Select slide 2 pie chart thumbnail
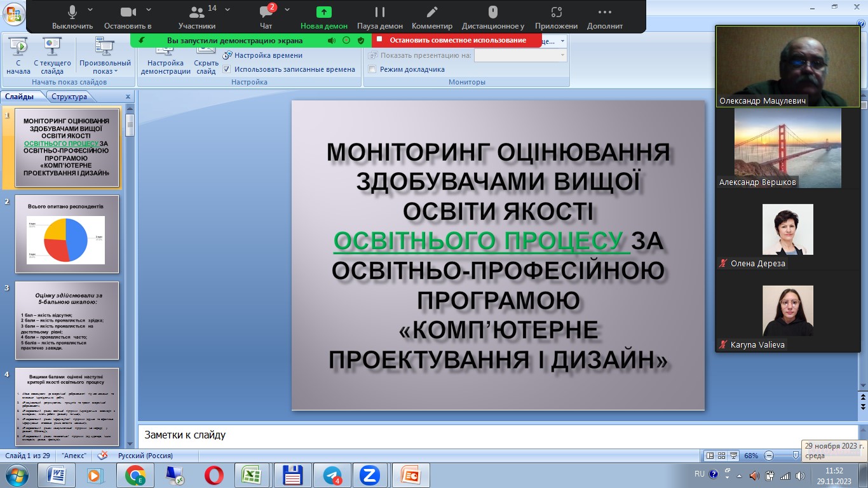 point(67,234)
